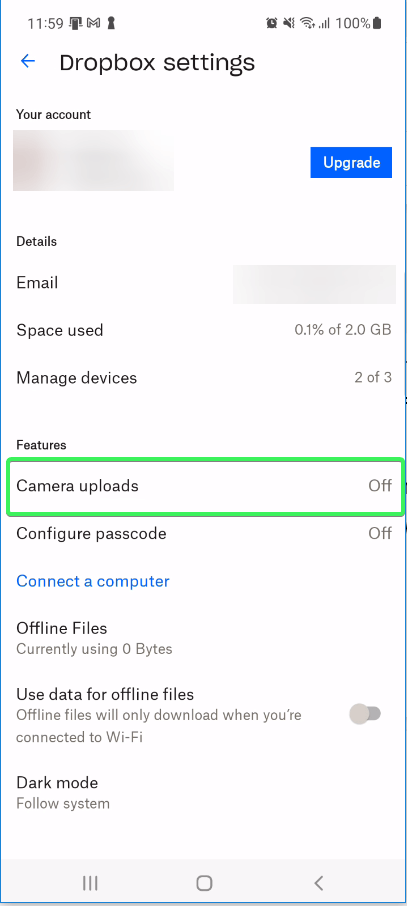
Task: Select the Space used row
Action: 204,331
